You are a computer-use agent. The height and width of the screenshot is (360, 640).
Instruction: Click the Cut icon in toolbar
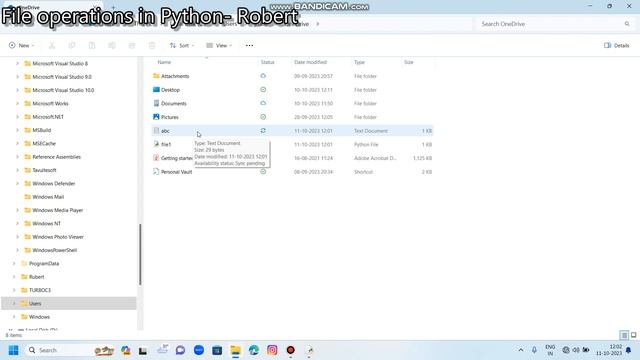point(52,45)
